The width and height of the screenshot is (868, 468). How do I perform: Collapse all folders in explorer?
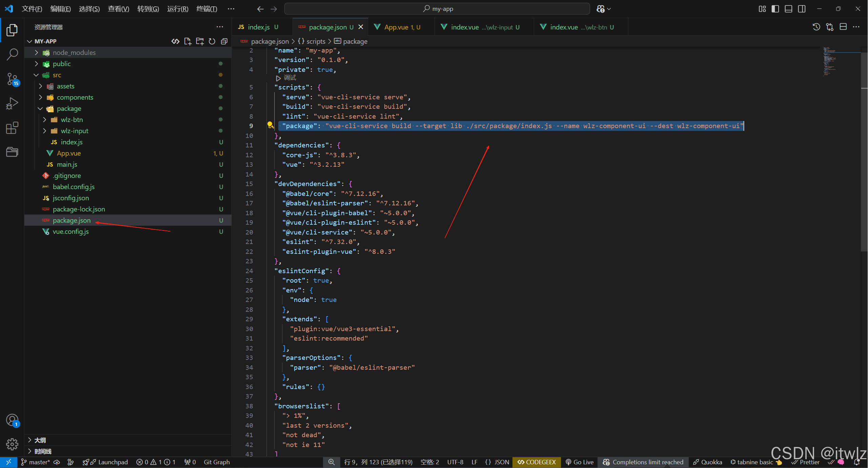(x=224, y=41)
